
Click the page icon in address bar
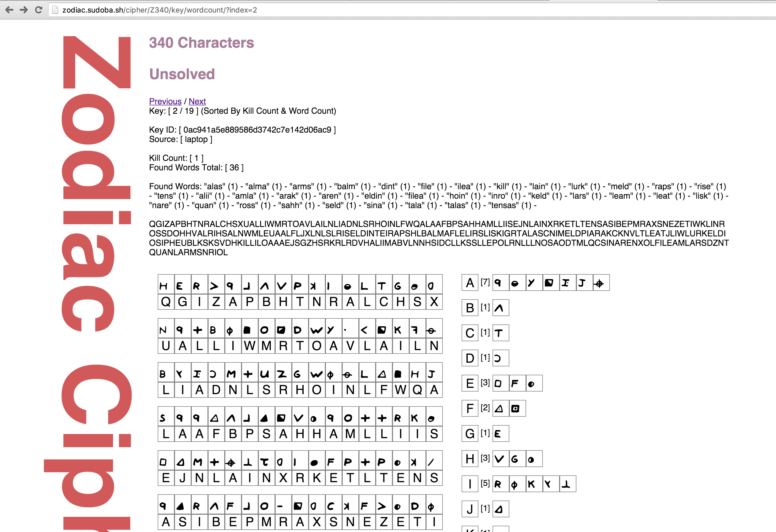pos(56,10)
